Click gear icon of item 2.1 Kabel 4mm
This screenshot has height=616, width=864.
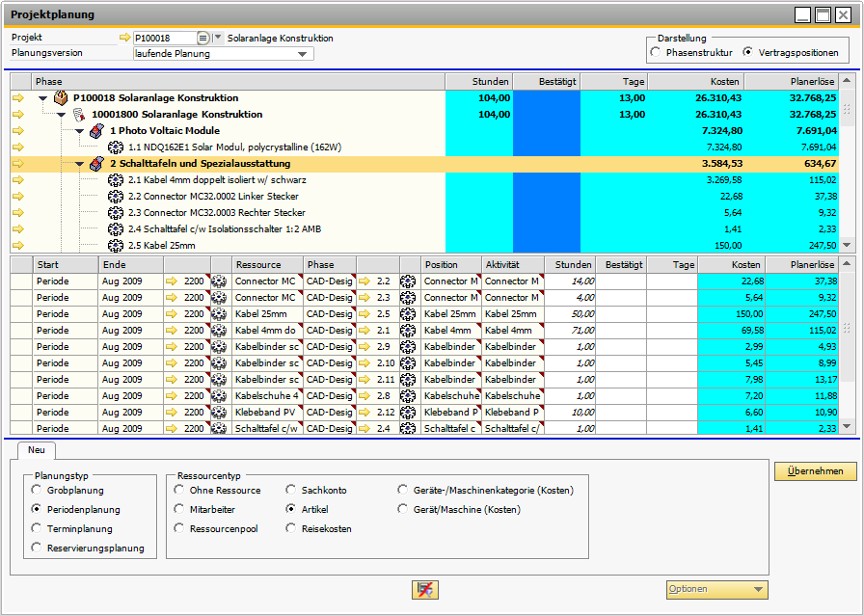[116, 180]
